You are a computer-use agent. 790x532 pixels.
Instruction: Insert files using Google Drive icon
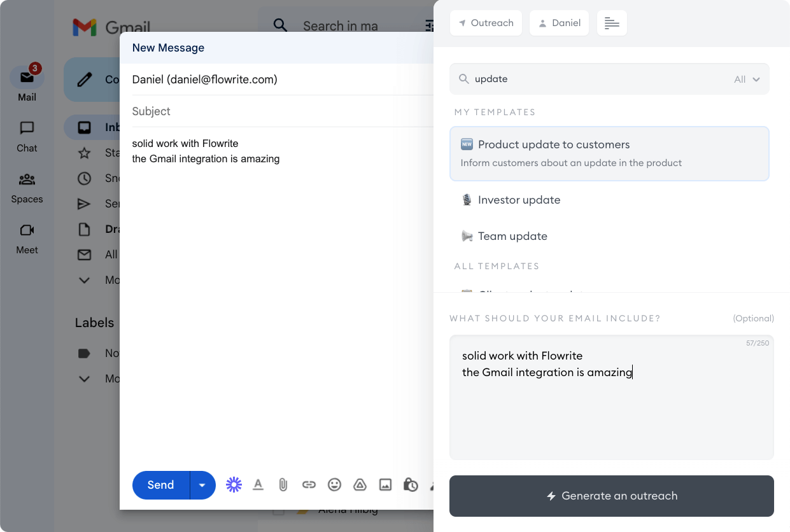[x=360, y=485]
